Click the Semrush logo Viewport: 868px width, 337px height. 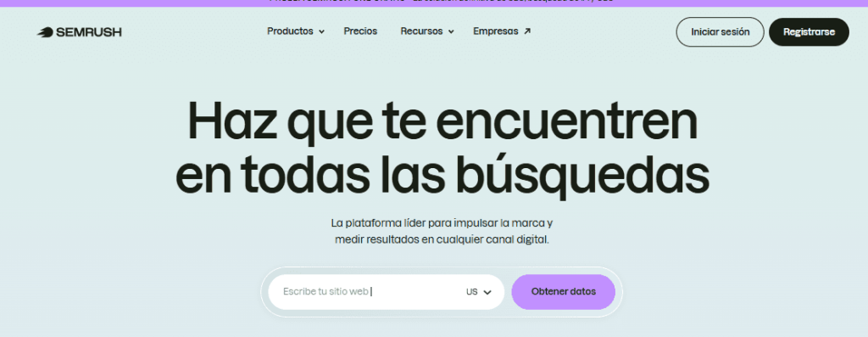[79, 32]
